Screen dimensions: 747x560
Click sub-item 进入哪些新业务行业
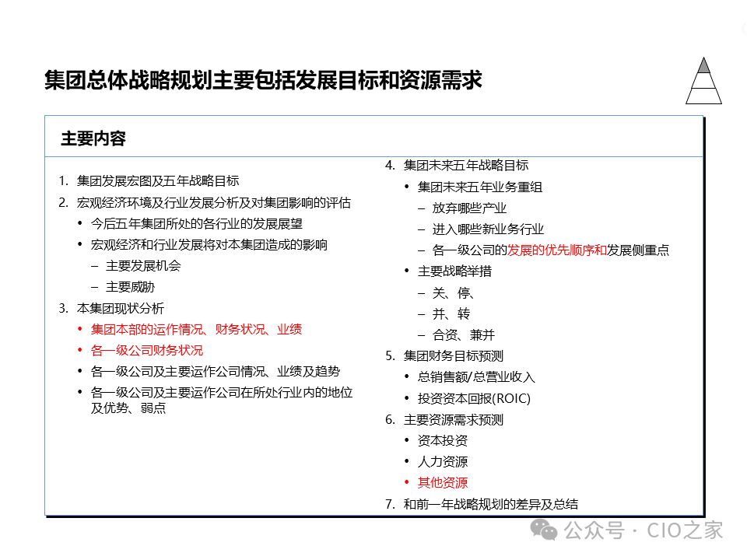pos(488,229)
